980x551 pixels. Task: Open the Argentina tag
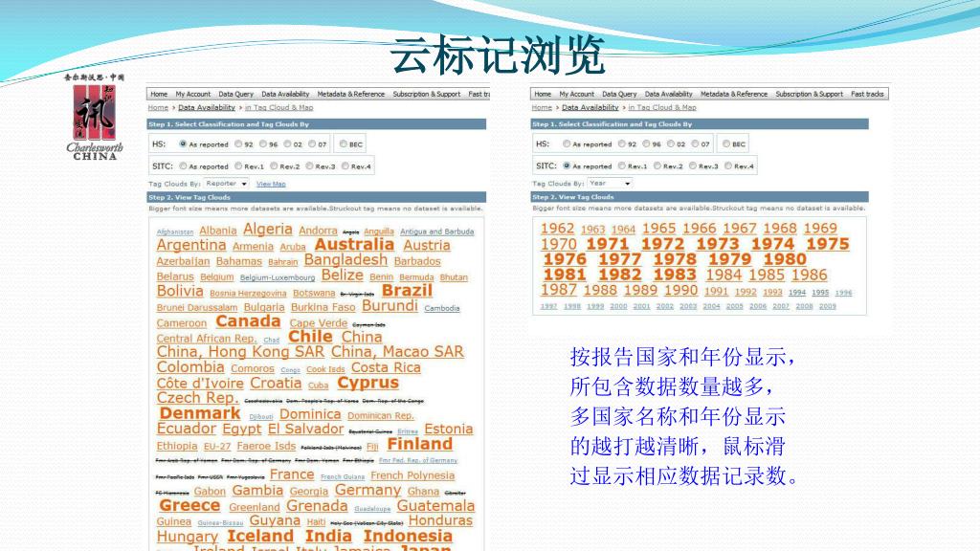click(191, 245)
